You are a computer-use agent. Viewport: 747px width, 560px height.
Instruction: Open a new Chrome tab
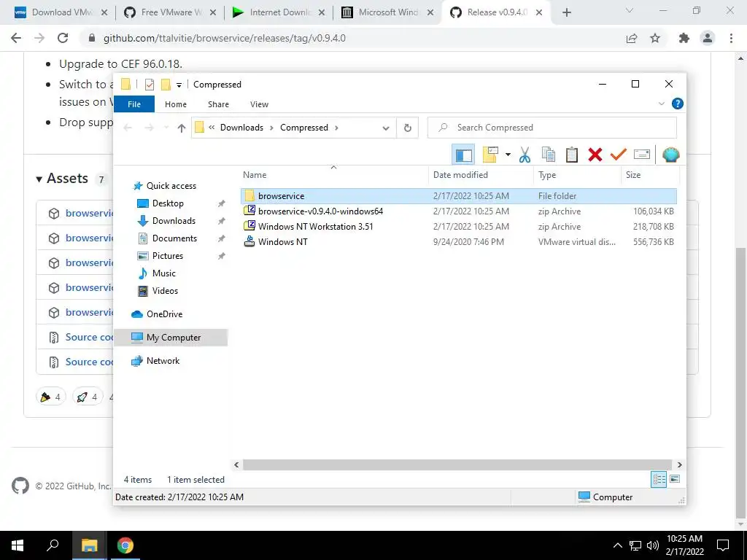click(x=566, y=13)
